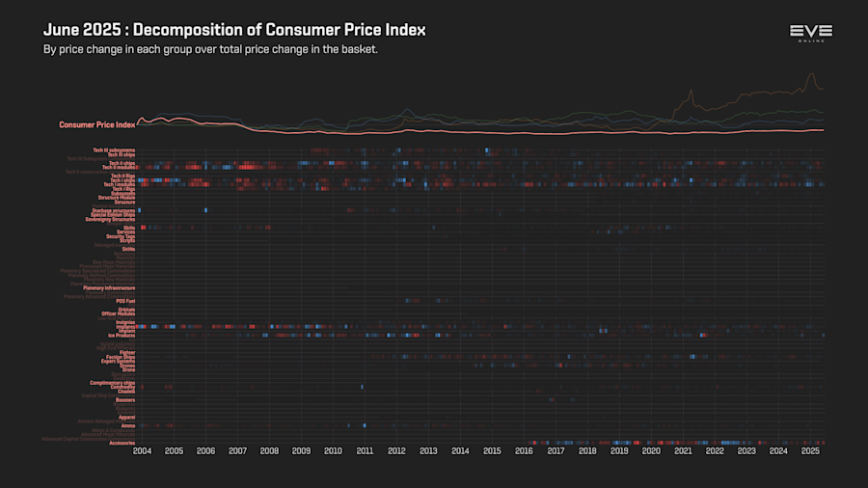The height and width of the screenshot is (488, 868).
Task: Click the Accessories row label
Action: point(122,444)
